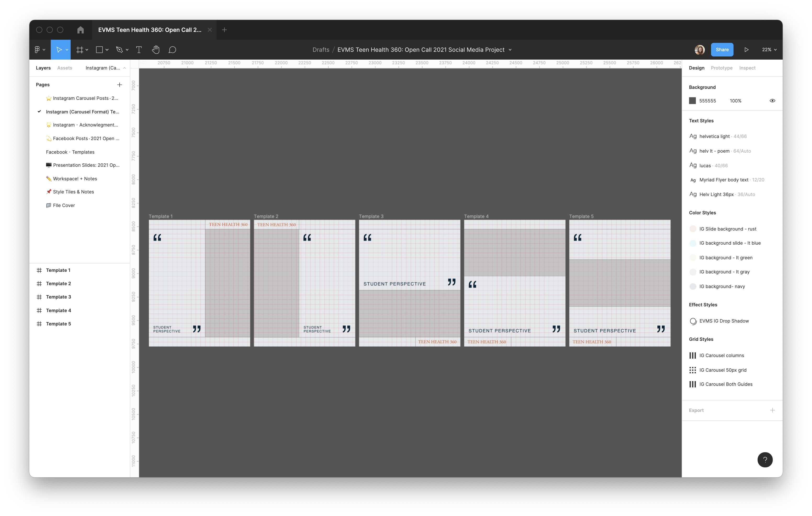This screenshot has width=812, height=516.
Task: Select the Comment tool
Action: 172,50
